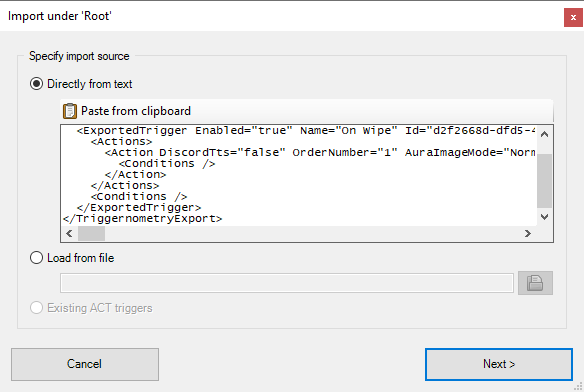Click the horizontal scroll left arrow
Image resolution: width=584 pixels, height=392 pixels.
point(69,234)
